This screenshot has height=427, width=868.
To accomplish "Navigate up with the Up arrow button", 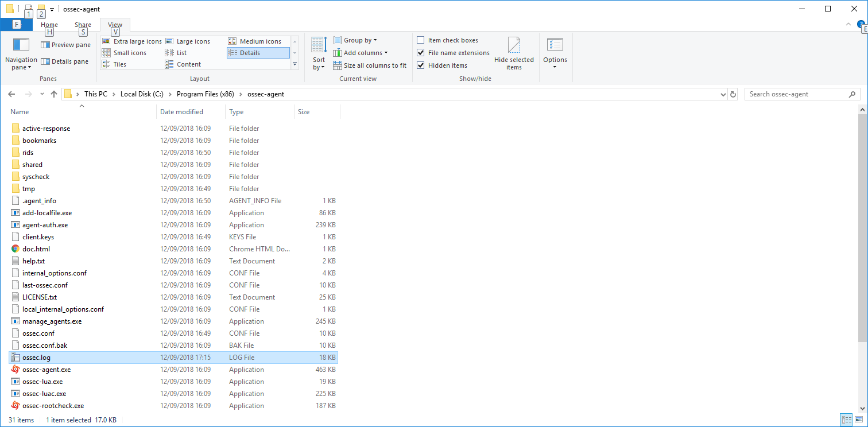I will (54, 94).
